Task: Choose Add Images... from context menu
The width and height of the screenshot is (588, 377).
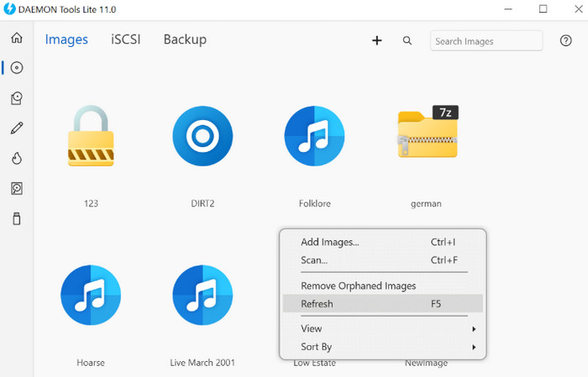Action: click(383, 242)
